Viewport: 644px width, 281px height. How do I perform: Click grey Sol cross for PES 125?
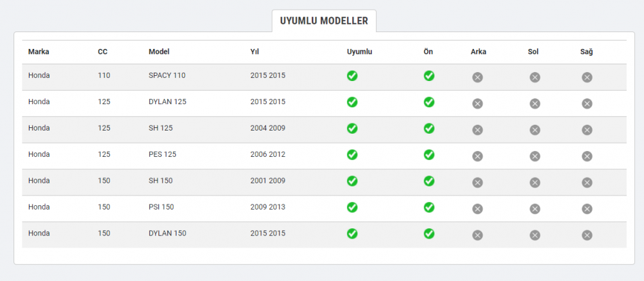(x=535, y=156)
